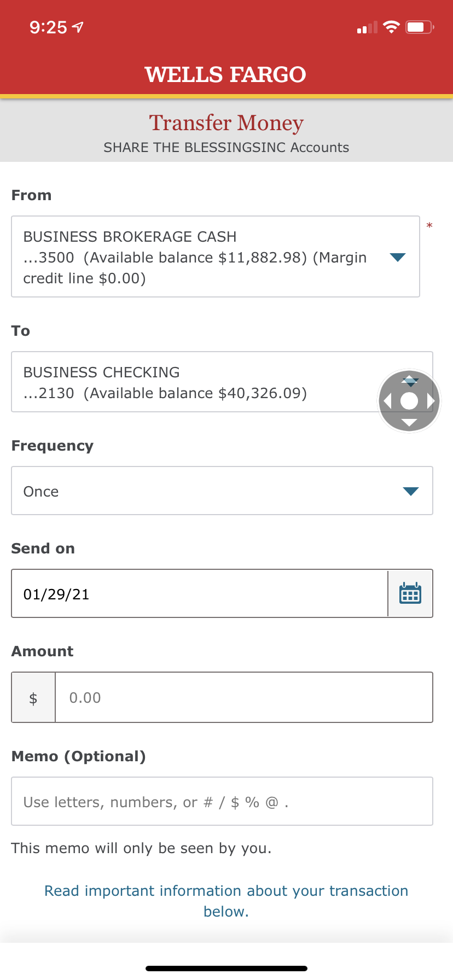The height and width of the screenshot is (980, 453).
Task: Click the Send on date field
Action: pos(200,593)
